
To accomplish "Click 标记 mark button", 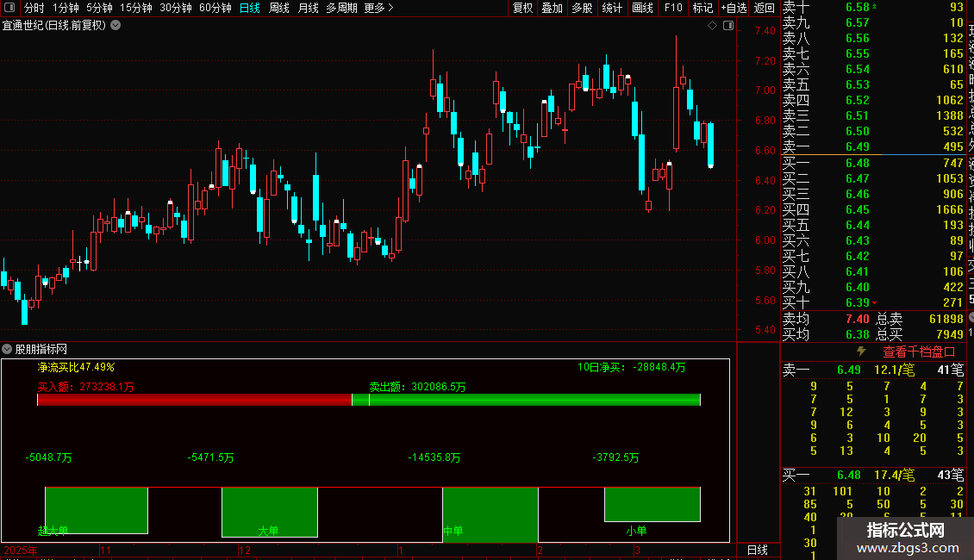I will tap(702, 8).
